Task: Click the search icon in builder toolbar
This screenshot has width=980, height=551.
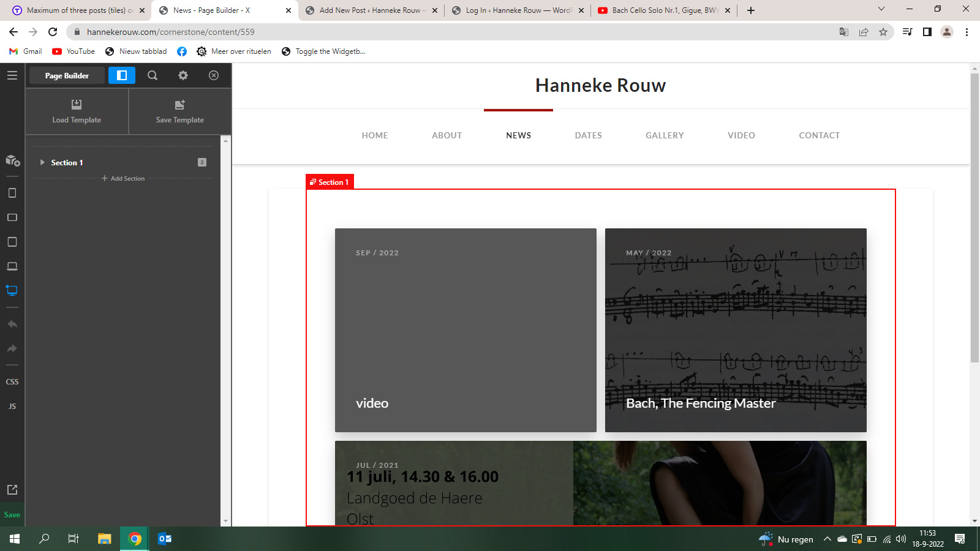Action: click(x=153, y=75)
